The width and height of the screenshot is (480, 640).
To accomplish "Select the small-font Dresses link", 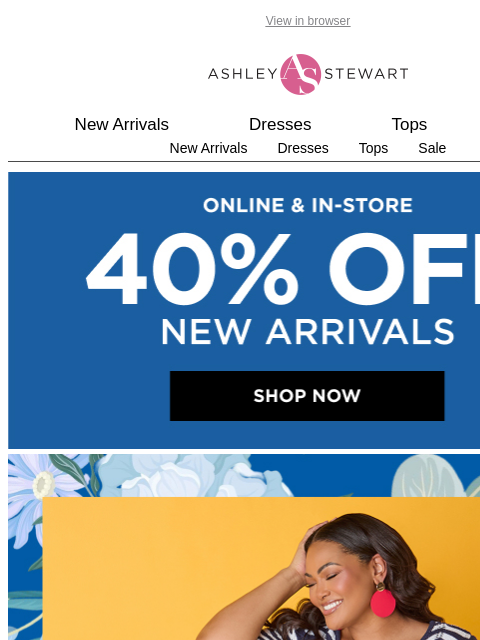I will pos(303,148).
